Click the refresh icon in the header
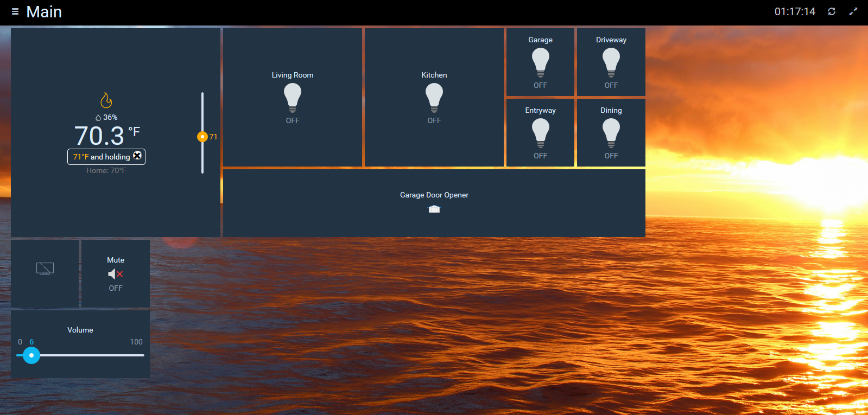The image size is (868, 415). 832,11
